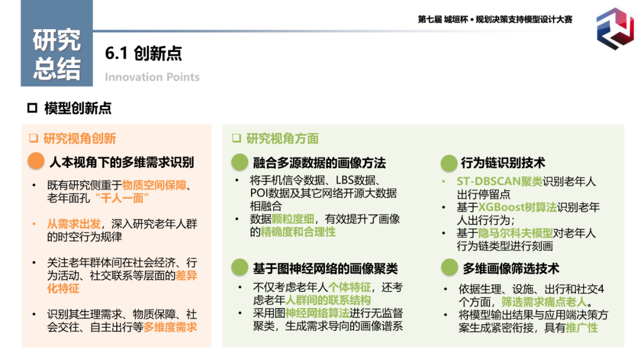Click the orange square bullet before 研究视角创新
The image size is (644, 363).
[33, 138]
